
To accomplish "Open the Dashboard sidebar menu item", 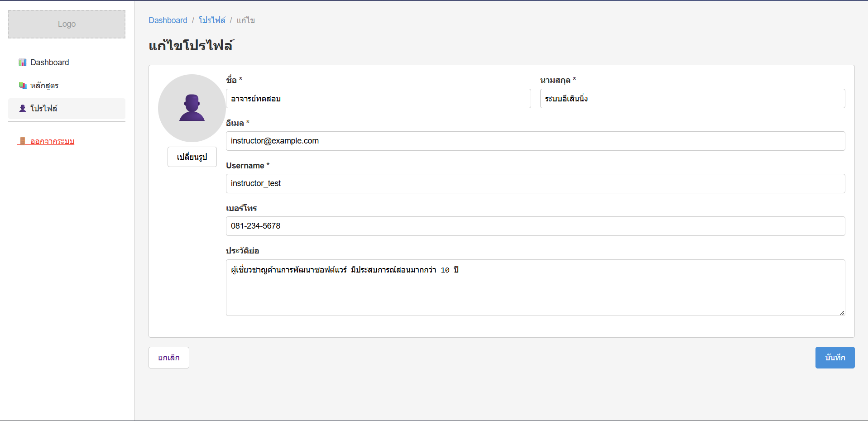I will point(49,62).
